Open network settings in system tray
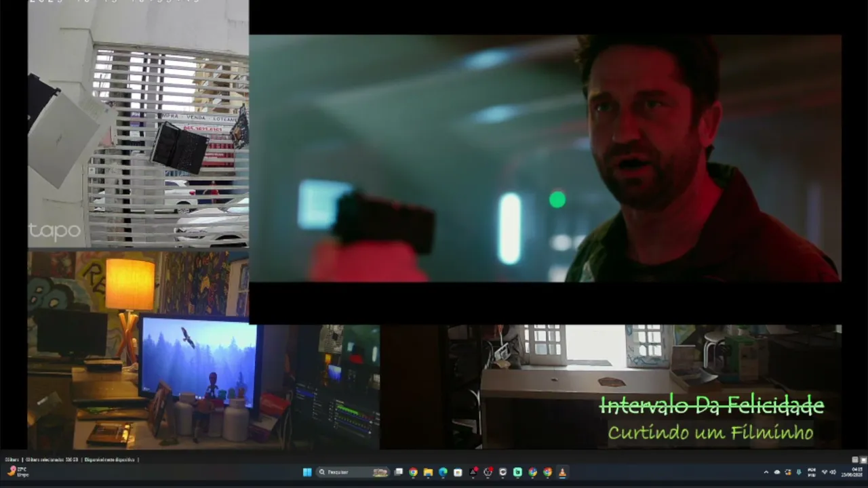Viewport: 868px width, 488px height. [825, 472]
